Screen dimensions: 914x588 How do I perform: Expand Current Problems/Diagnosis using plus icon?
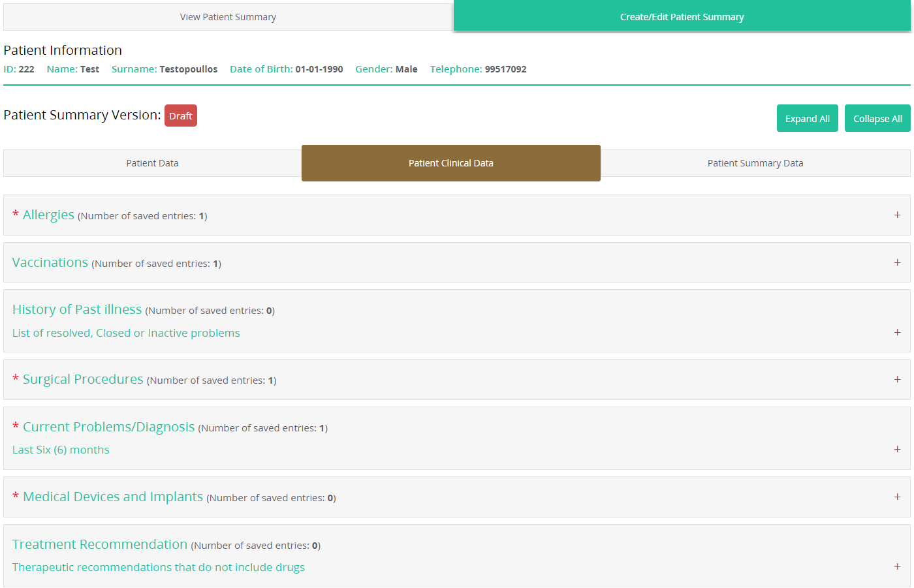click(897, 449)
